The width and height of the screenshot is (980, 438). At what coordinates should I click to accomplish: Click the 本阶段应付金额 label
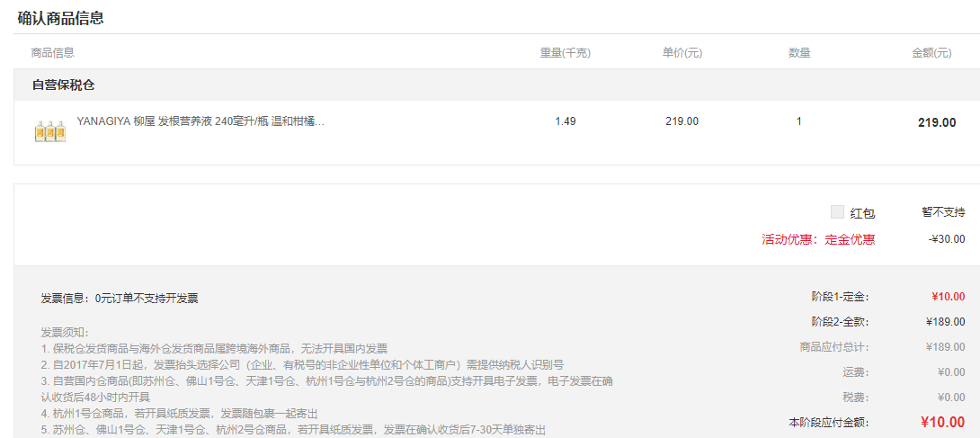[829, 423]
